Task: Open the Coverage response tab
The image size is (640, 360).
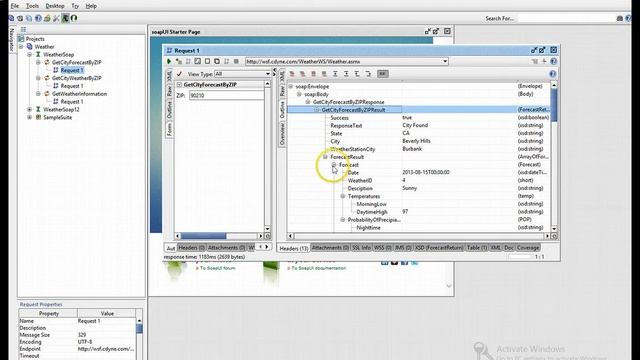Action: coord(528,247)
